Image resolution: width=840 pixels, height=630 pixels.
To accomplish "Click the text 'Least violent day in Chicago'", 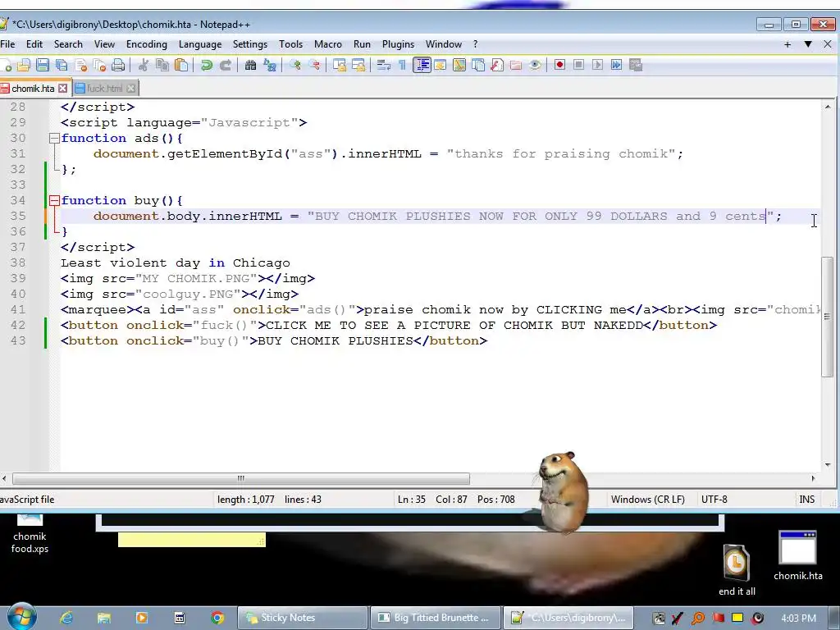I will pos(176,263).
